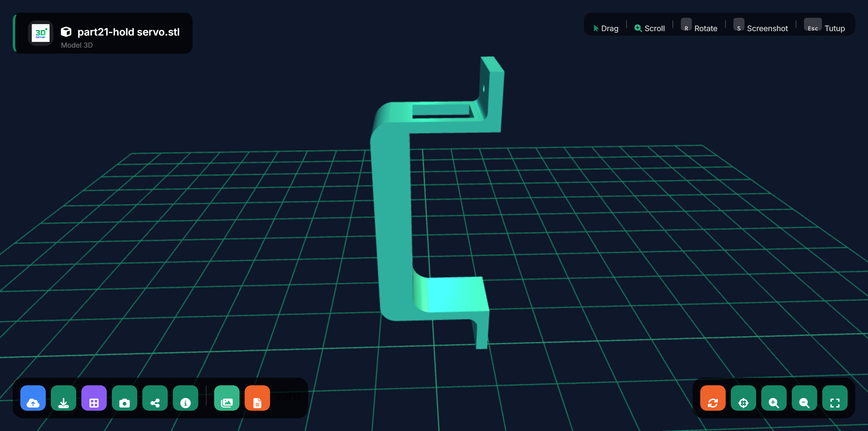Click the Drag hint
868x431 pixels.
point(606,28)
